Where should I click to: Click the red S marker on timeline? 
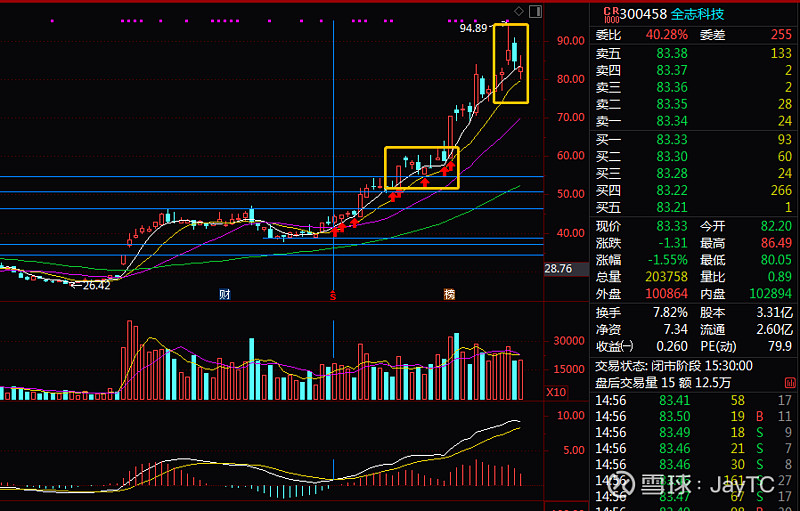(333, 295)
